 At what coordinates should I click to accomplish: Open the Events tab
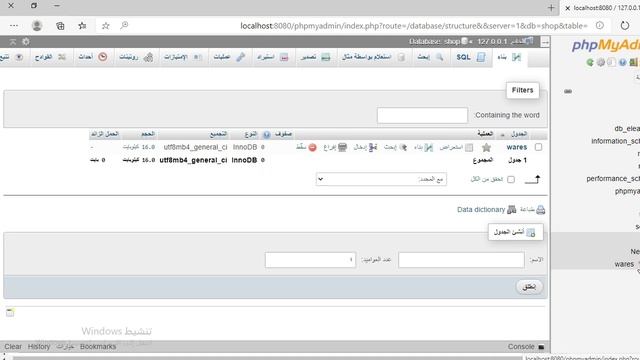pos(93,57)
